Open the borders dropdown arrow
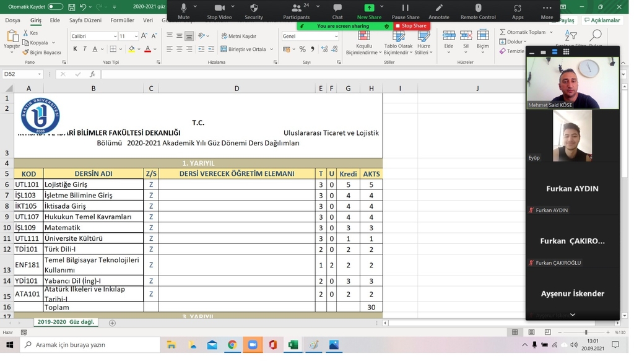Image resolution: width=634 pixels, height=364 pixels. coord(121,49)
